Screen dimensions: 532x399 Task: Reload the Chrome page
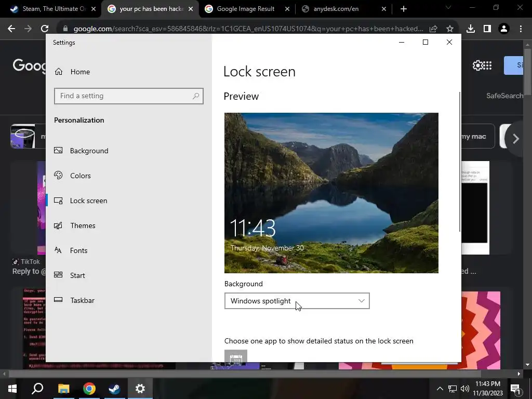pos(45,29)
